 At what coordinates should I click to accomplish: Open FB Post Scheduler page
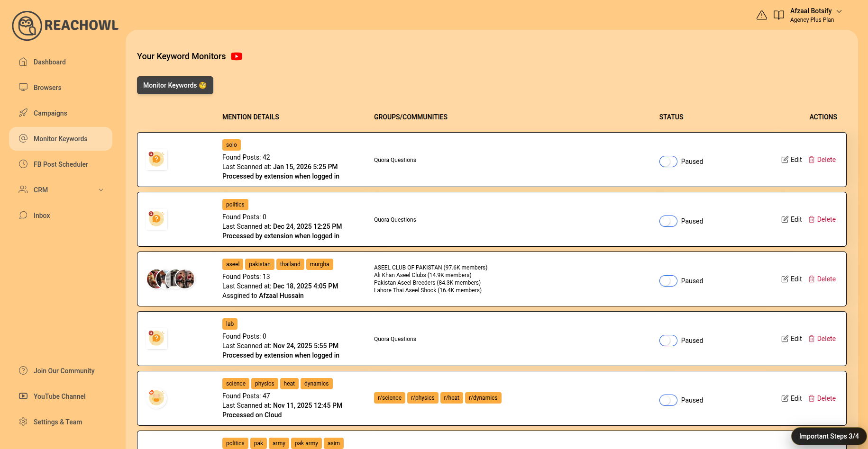pyautogui.click(x=61, y=164)
